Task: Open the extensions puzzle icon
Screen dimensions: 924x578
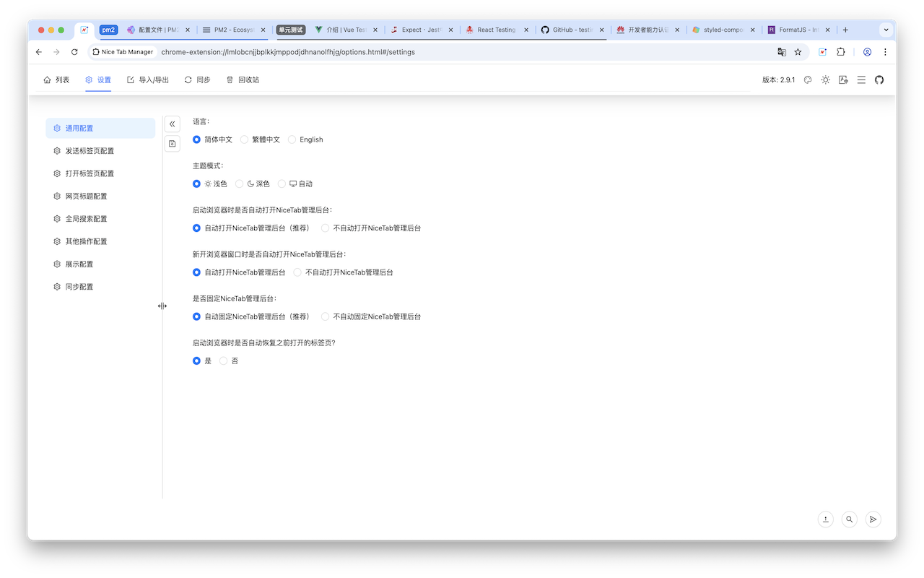Action: coord(841,52)
